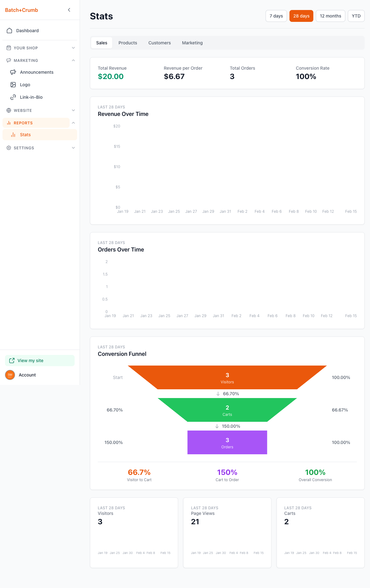Click the Batch+Crumb brand link
This screenshot has height=588, width=370.
pyautogui.click(x=22, y=10)
